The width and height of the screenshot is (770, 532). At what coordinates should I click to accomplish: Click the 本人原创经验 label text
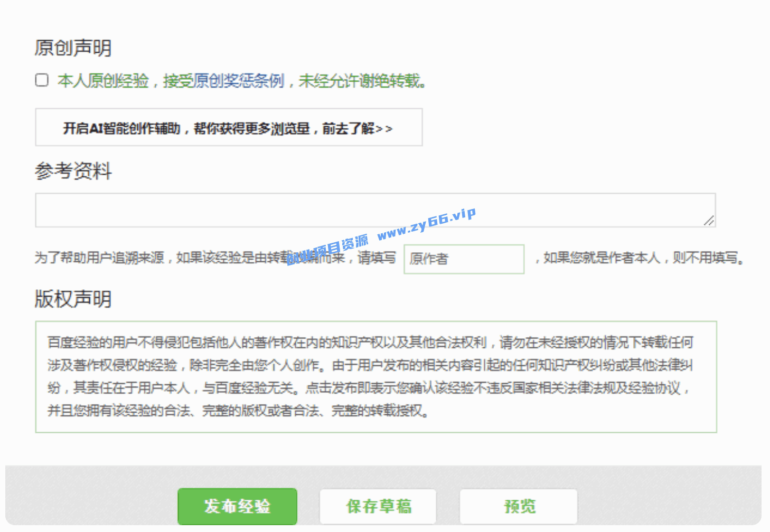103,81
